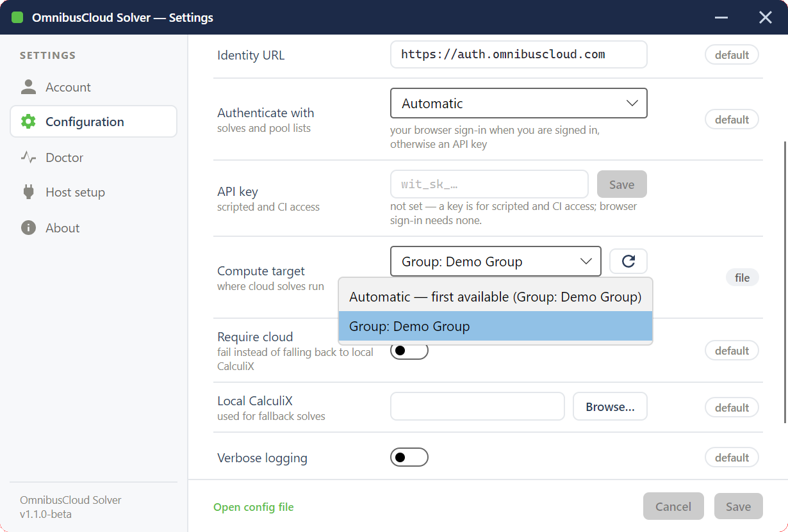
Task: Click the API key label
Action: click(x=238, y=191)
